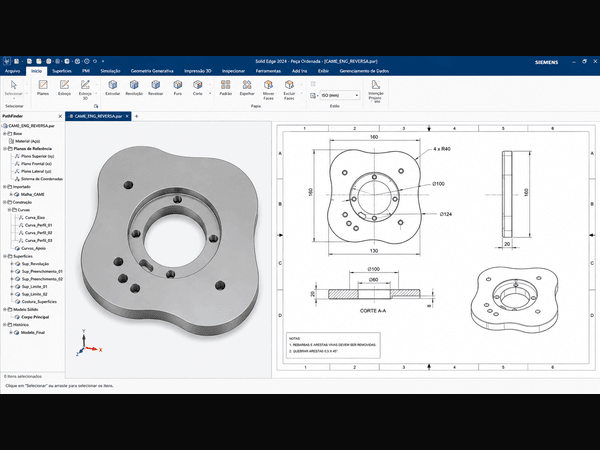600x450 pixels.
Task: Click the Revolução tool in ribbon
Action: [134, 87]
